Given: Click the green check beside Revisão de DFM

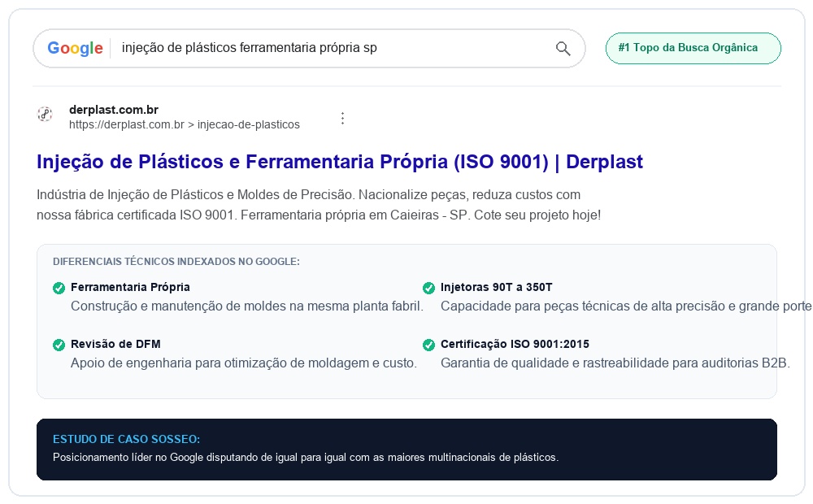Looking at the screenshot, I should [59, 345].
